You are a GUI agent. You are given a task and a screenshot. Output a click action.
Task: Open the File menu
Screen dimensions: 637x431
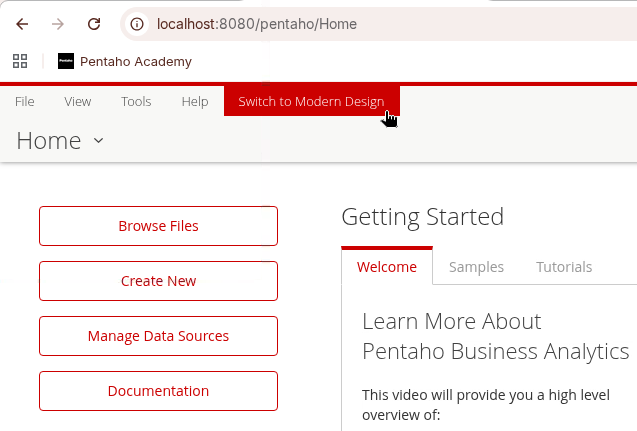click(x=25, y=101)
